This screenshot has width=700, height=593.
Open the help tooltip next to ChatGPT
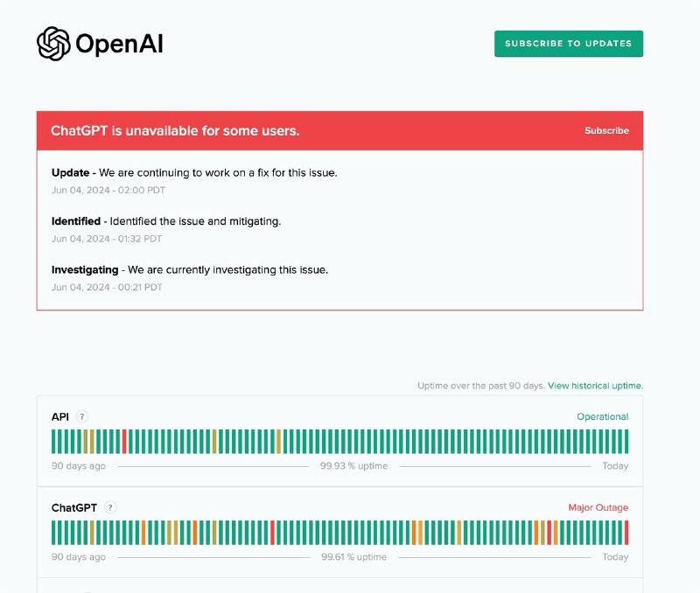point(110,507)
